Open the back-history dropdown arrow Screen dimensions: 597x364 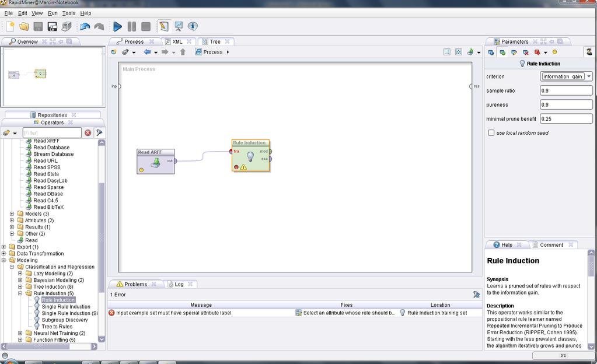[x=156, y=52]
